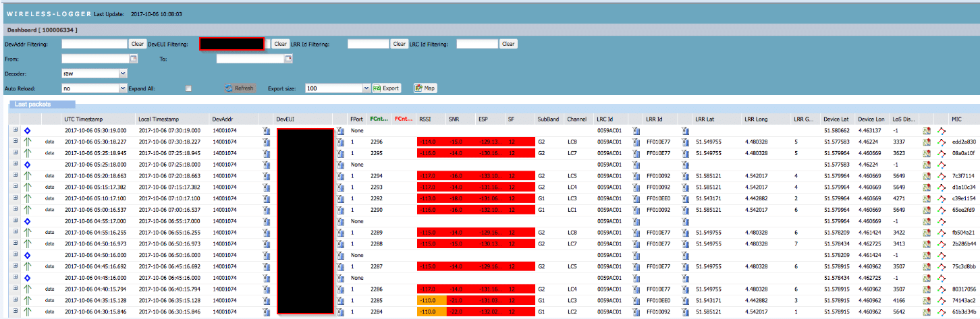The image size is (980, 319).
Task: Open the To date calendar picker
Action: 288,59
